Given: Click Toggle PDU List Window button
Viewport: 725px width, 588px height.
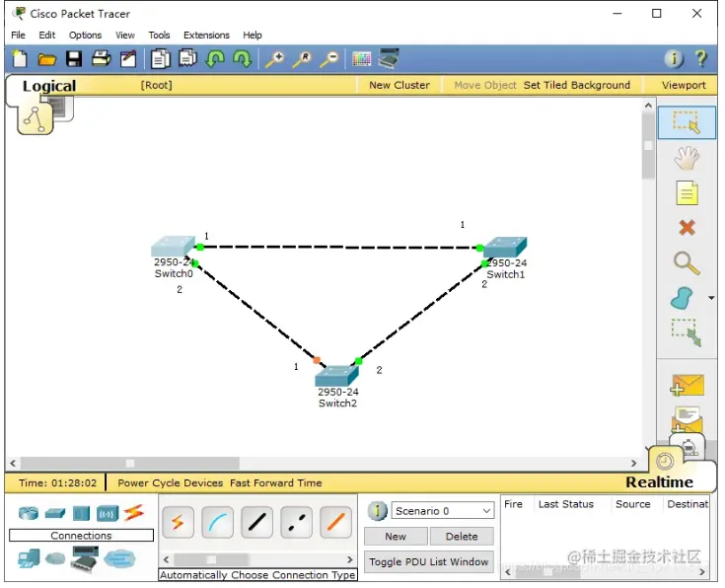Looking at the screenshot, I should tap(429, 561).
